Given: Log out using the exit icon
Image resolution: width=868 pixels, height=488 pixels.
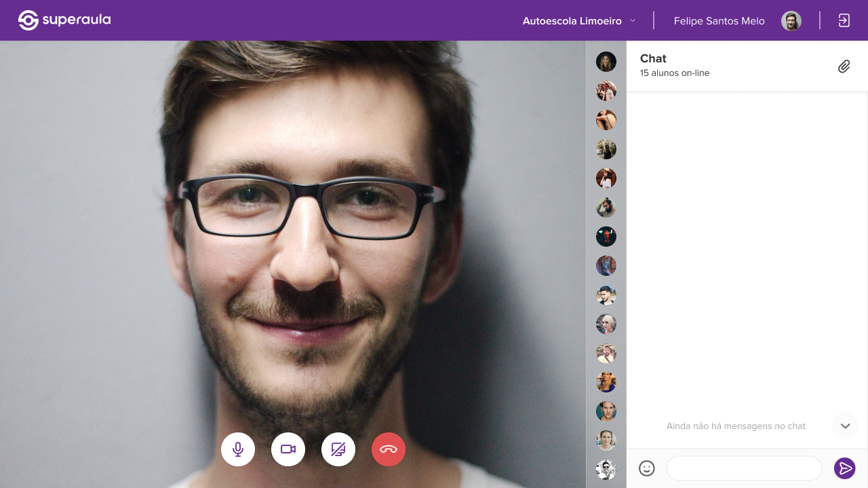Looking at the screenshot, I should tap(844, 20).
